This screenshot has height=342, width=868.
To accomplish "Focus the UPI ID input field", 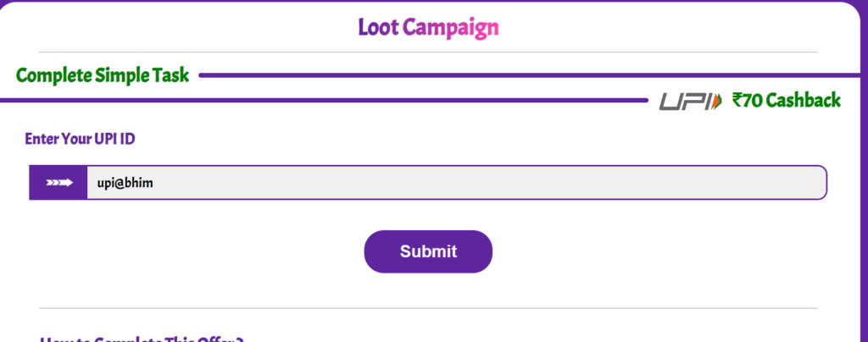I will (456, 183).
